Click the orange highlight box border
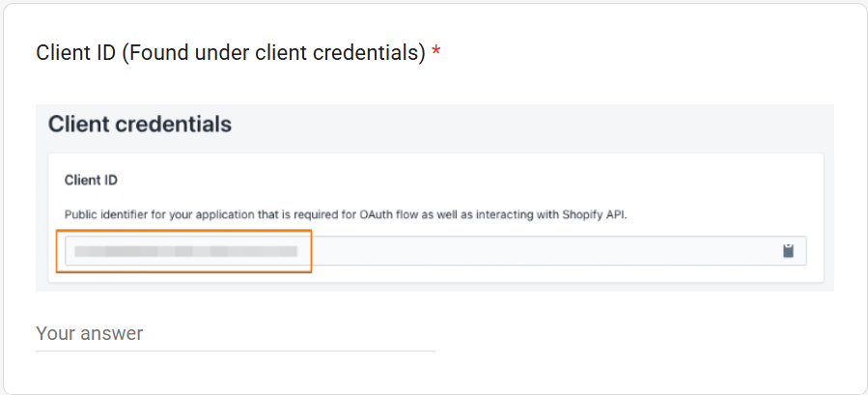The height and width of the screenshot is (395, 868). click(x=183, y=231)
